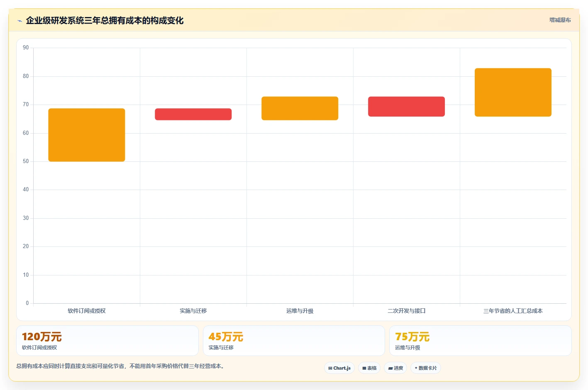
Task: Click x-axis label 运维与升级
Action: coord(300,311)
